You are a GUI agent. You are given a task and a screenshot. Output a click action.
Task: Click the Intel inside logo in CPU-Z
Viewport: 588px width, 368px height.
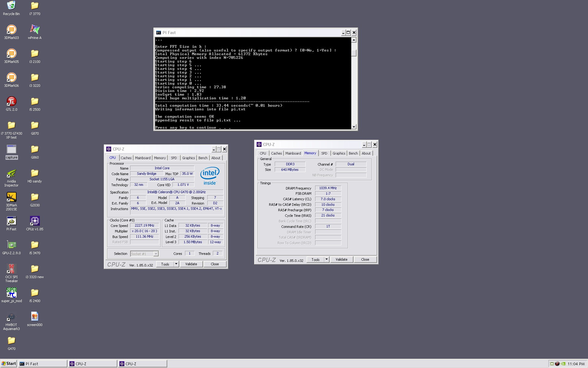pyautogui.click(x=210, y=176)
